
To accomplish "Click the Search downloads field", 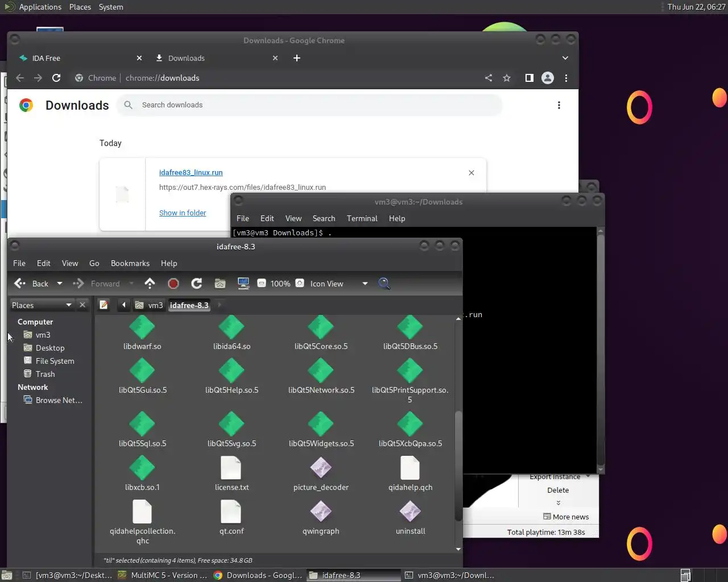I will coord(310,105).
